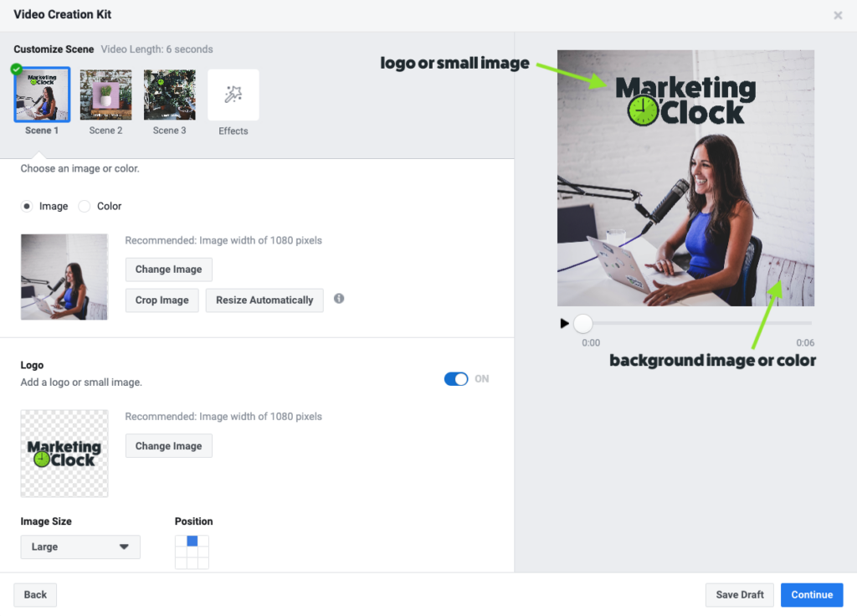Click the blue Continue button
This screenshot has height=616, width=857.
[812, 595]
